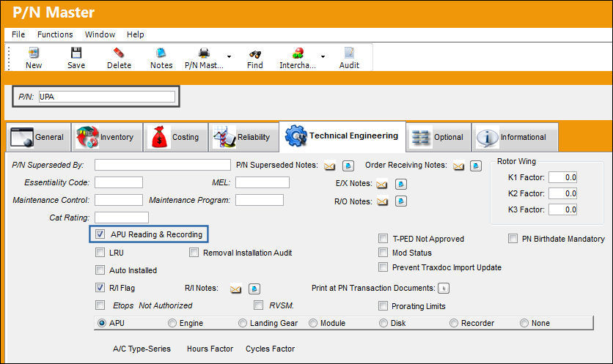Expand the Interchangeable dropdown arrow
Viewport: 613px width, 364px height.
click(323, 56)
